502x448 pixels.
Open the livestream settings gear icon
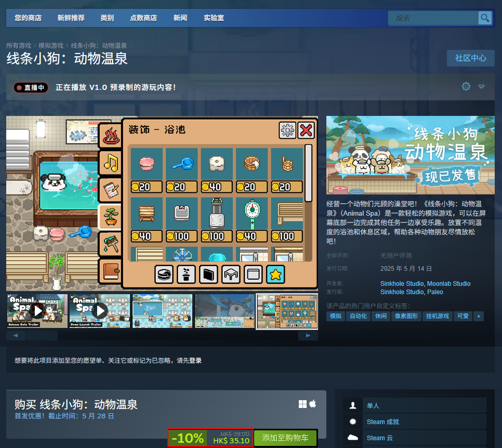466,86
